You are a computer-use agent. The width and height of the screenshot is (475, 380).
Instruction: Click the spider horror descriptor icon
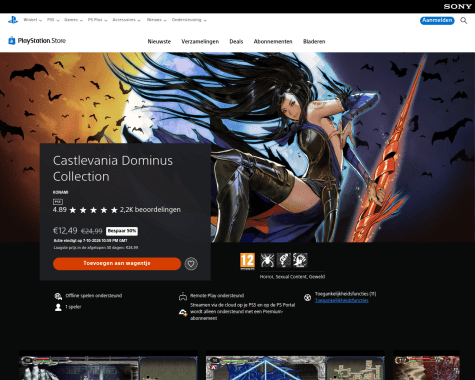pyautogui.click(x=267, y=260)
